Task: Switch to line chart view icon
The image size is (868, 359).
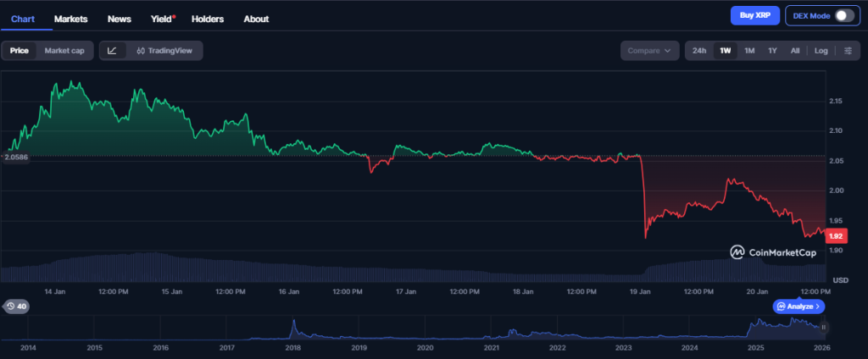Action: click(113, 51)
